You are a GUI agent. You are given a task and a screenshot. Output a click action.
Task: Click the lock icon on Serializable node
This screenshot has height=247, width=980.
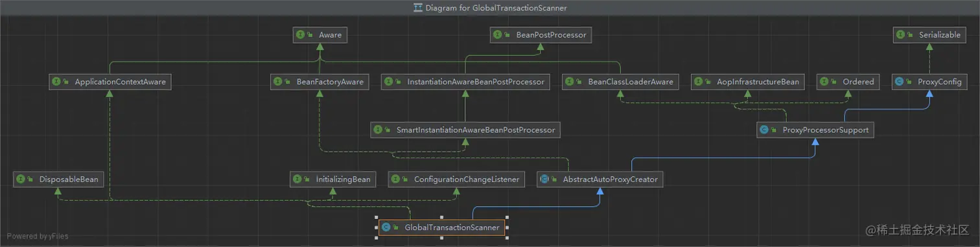click(911, 35)
